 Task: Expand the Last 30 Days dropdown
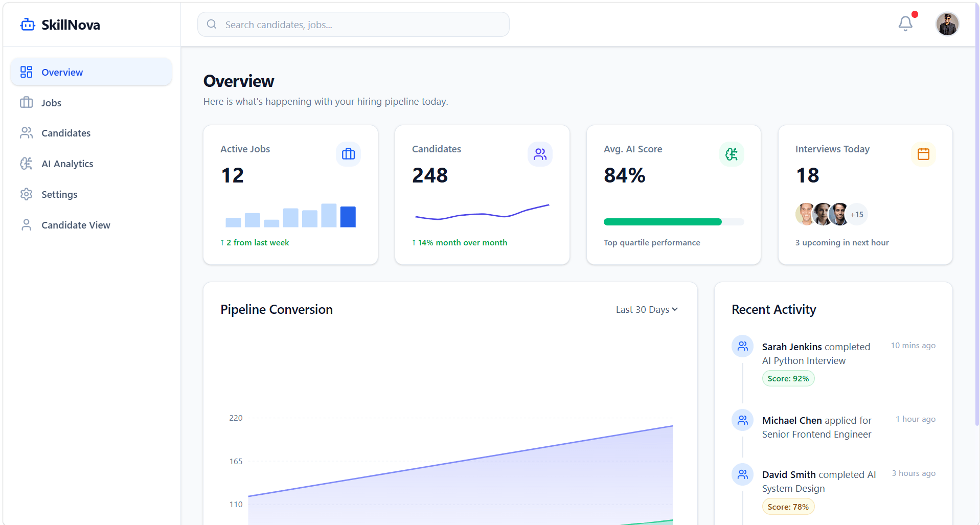click(647, 310)
